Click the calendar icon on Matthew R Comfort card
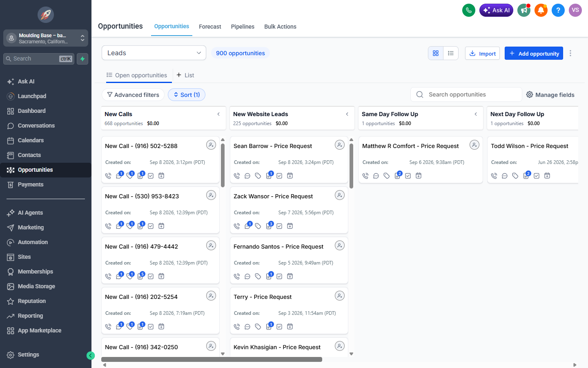The width and height of the screenshot is (588, 368). [x=419, y=176]
